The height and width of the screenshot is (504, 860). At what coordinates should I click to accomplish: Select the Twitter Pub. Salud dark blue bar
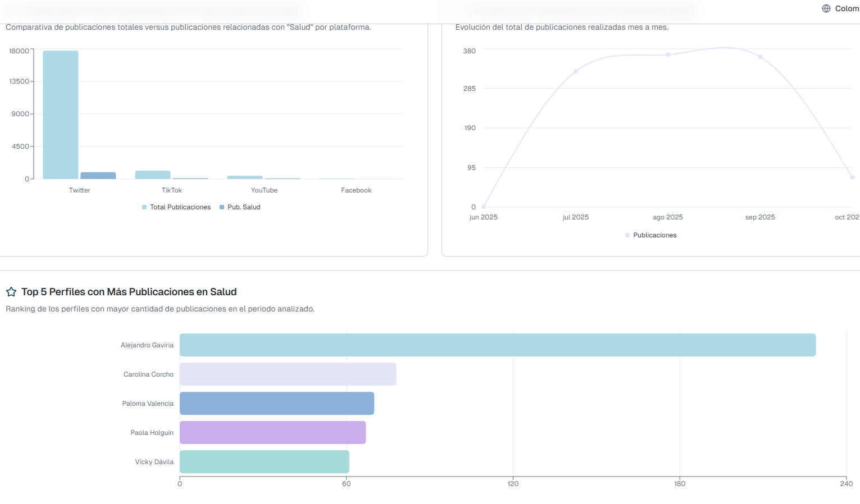[98, 176]
